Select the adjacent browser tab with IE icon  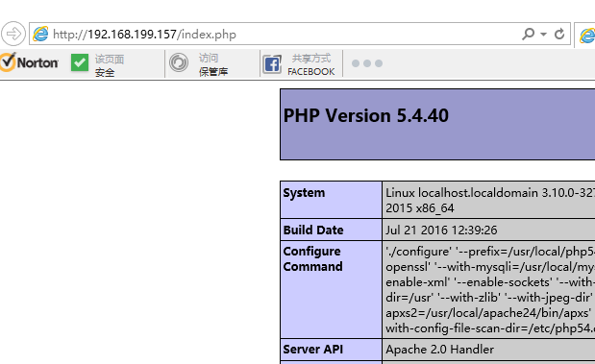pos(586,36)
